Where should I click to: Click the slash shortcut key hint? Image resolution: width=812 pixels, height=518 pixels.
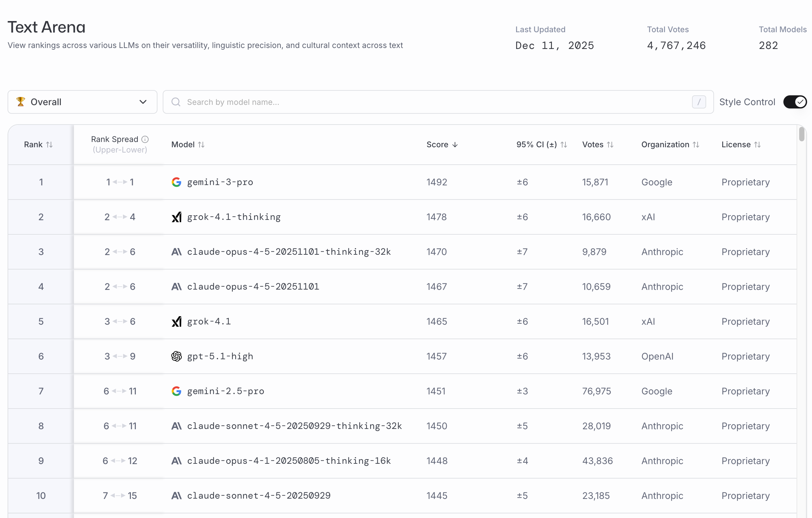coord(699,102)
